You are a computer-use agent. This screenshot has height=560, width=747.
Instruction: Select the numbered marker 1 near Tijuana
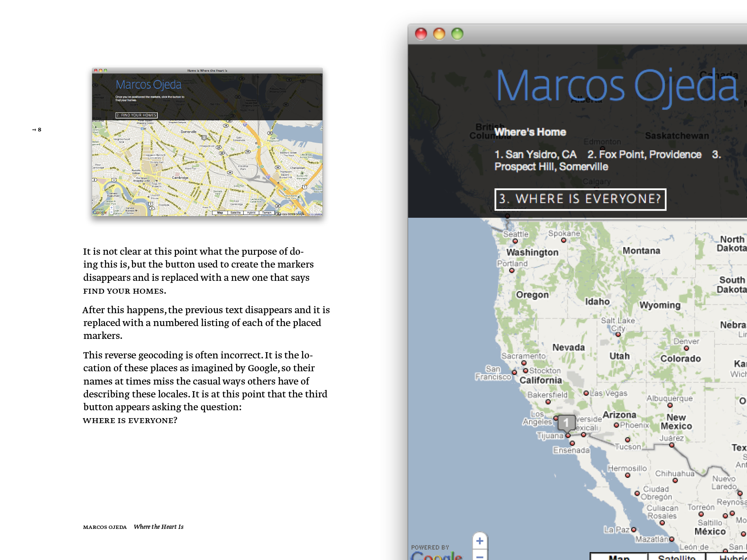point(566,423)
